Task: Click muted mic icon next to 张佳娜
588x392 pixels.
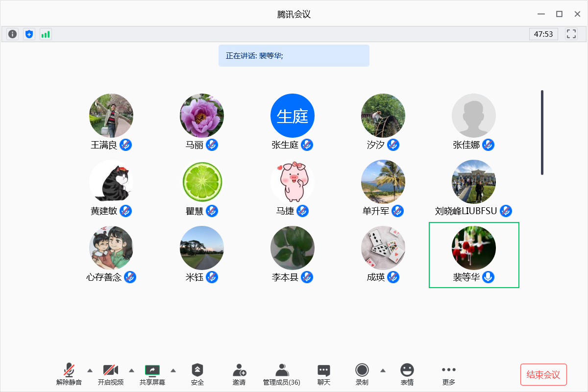Action: coord(488,145)
